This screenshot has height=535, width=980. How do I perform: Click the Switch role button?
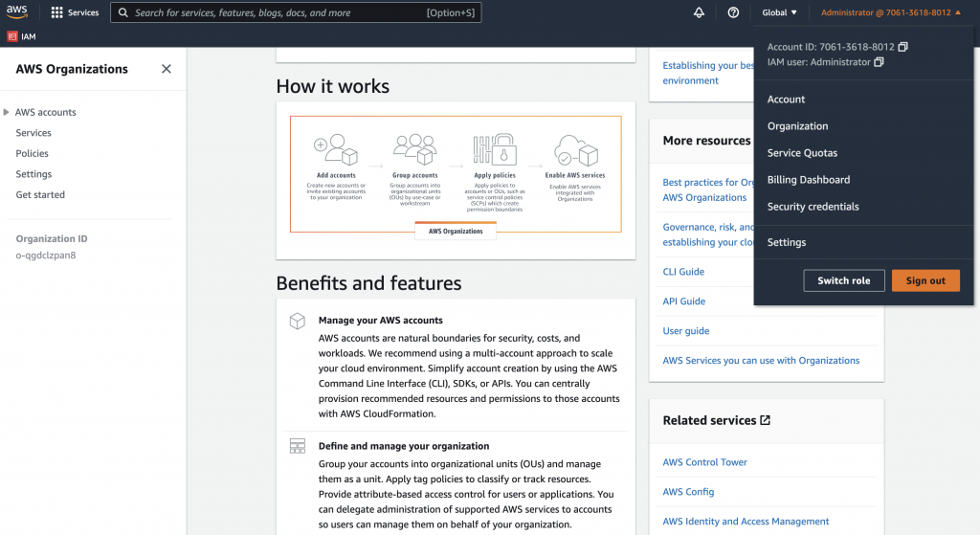tap(844, 280)
